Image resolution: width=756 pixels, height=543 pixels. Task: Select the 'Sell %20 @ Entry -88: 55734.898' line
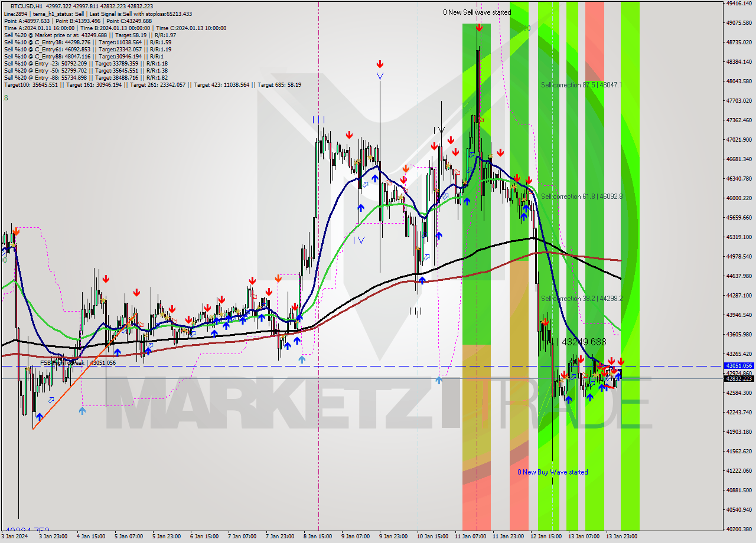click(x=86, y=77)
